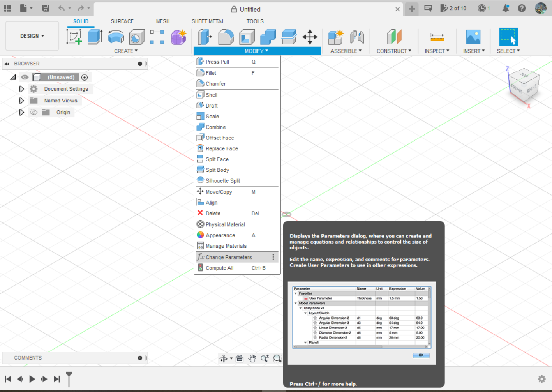Click the Measure tool icon

pos(437,37)
